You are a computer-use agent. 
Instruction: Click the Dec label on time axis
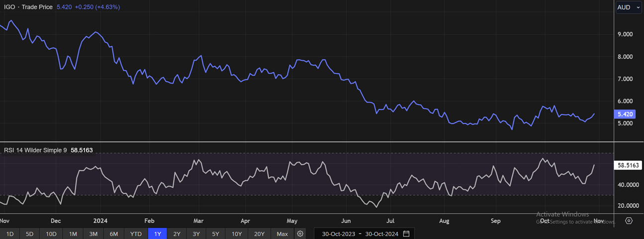(x=56, y=221)
